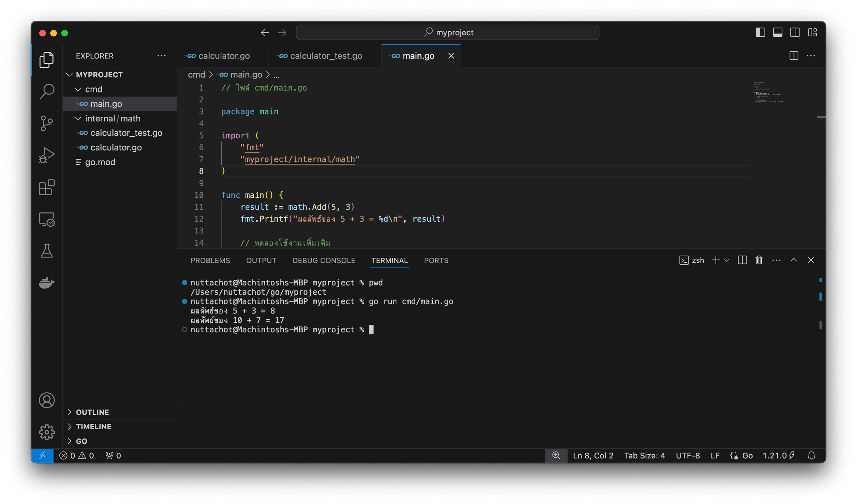Open terminal launch profile dropdown
Image resolution: width=857 pixels, height=504 pixels.
(726, 260)
